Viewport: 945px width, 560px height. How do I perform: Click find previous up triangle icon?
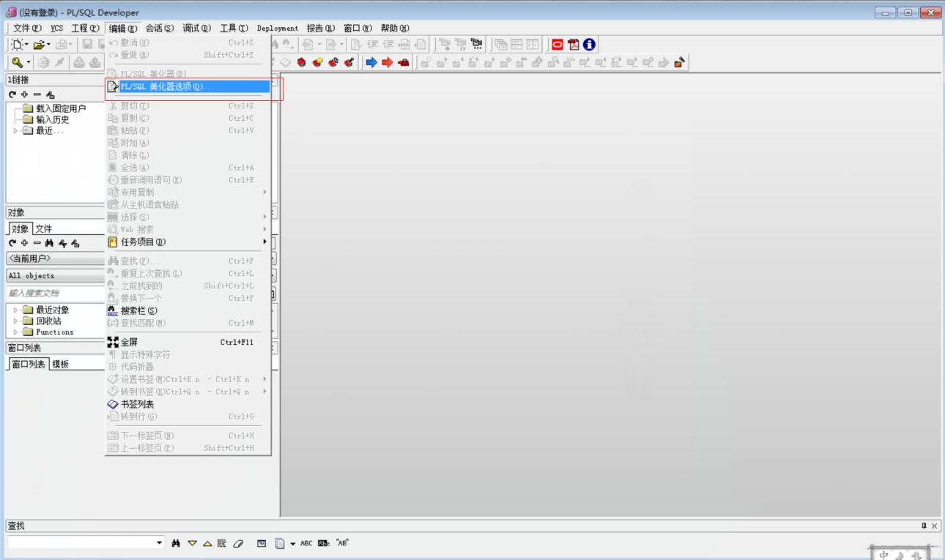207,543
